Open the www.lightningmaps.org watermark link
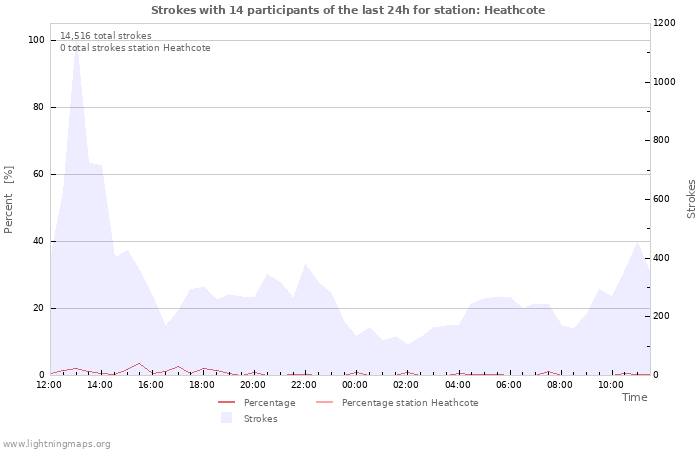Image resolution: width=700 pixels, height=450 pixels. tap(56, 444)
